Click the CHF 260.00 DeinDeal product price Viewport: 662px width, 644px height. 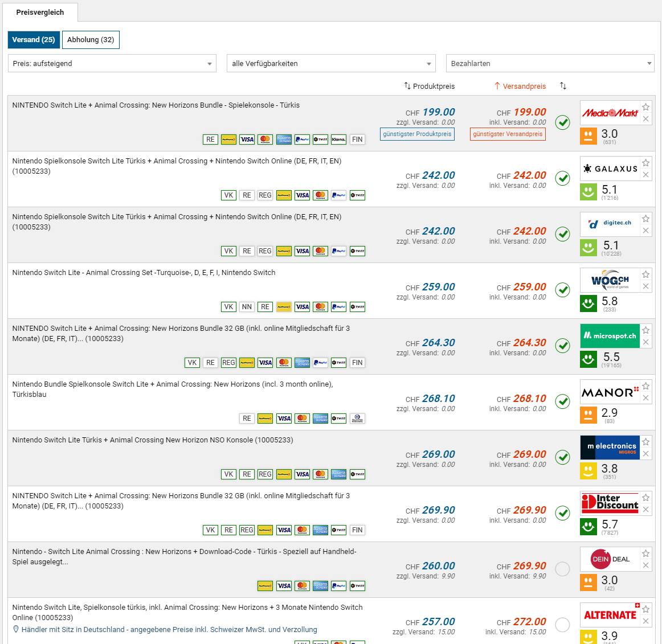point(430,566)
